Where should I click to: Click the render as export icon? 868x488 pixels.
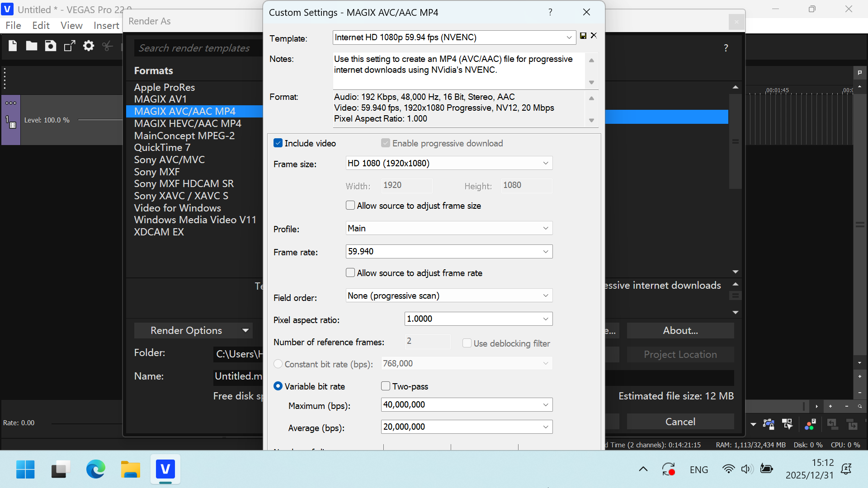[x=70, y=46]
